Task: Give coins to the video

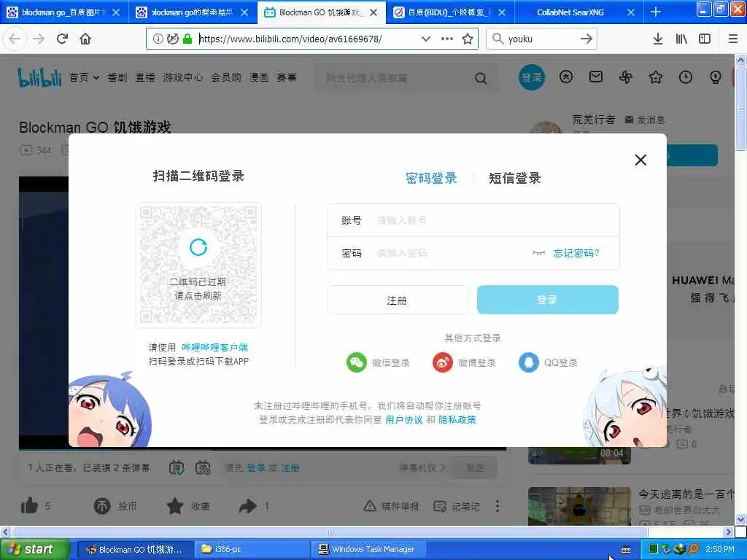Action: 102,506
